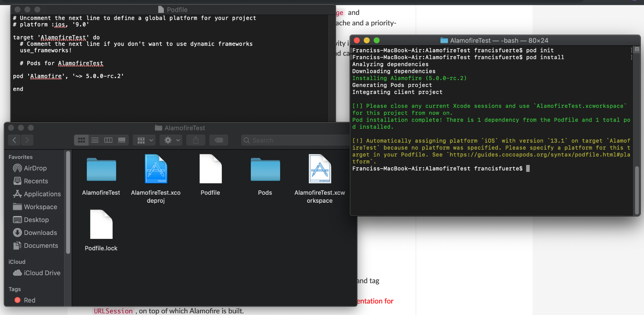Viewport: 644px width, 315px height.
Task: Click the iCloud header in Finder sidebar
Action: tap(17, 261)
